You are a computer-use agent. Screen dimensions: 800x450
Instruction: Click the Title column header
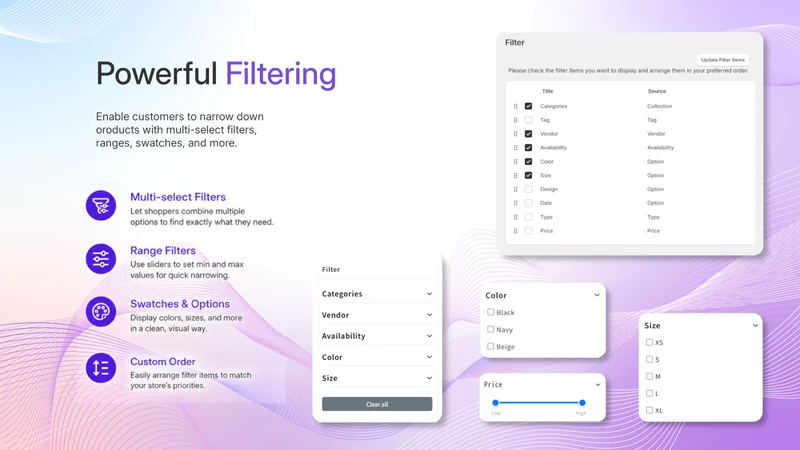547,91
